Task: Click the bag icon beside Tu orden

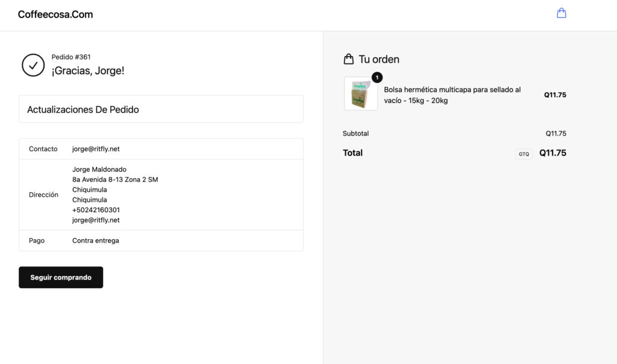Action: pyautogui.click(x=348, y=59)
